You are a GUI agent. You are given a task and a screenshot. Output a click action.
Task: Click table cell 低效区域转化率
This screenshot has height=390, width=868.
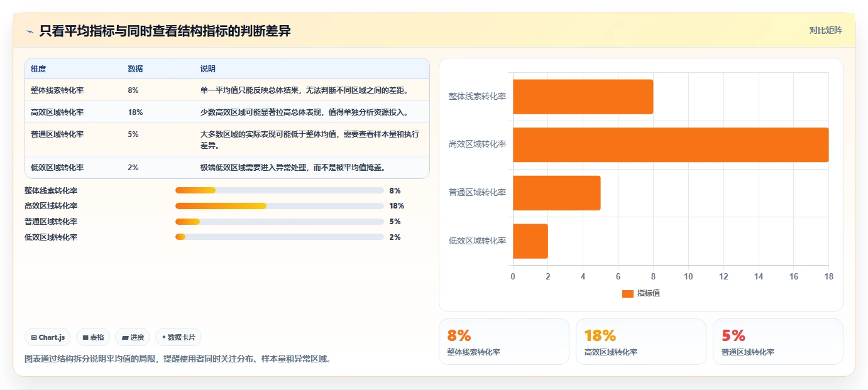(x=57, y=168)
